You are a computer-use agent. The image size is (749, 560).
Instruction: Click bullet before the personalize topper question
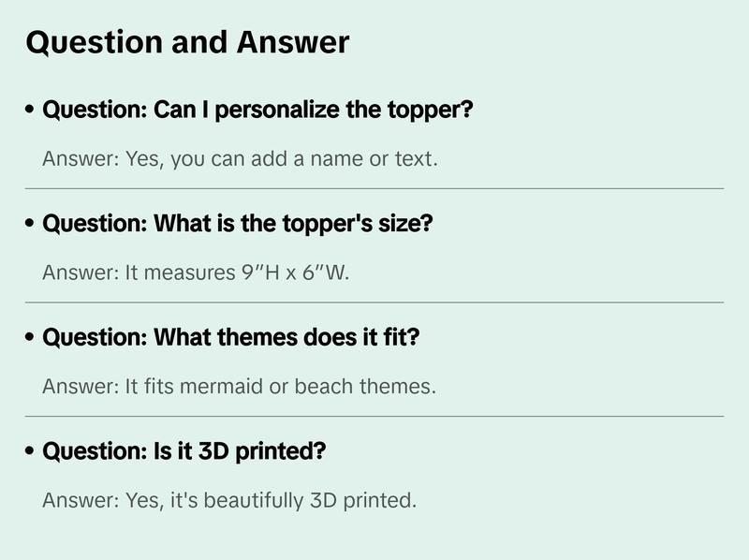click(x=31, y=111)
